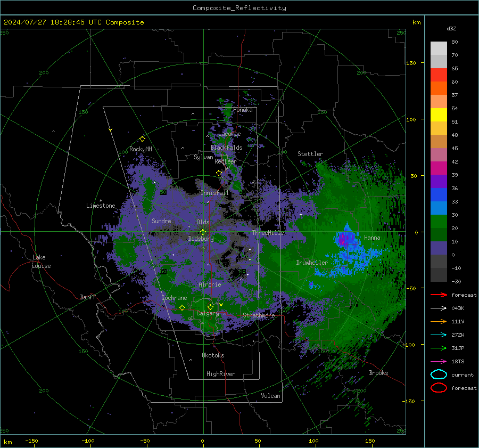The height and width of the screenshot is (448, 479).
Task: Select the Innisfail label
Action: (x=214, y=193)
